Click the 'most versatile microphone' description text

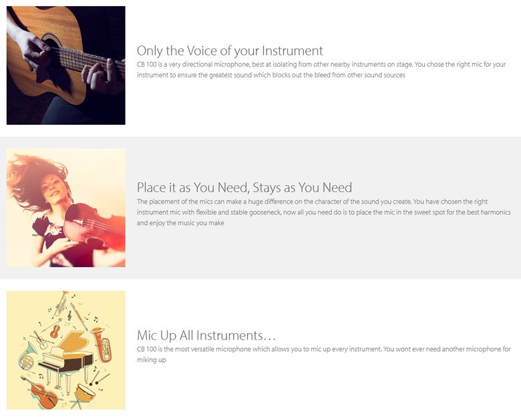point(324,355)
